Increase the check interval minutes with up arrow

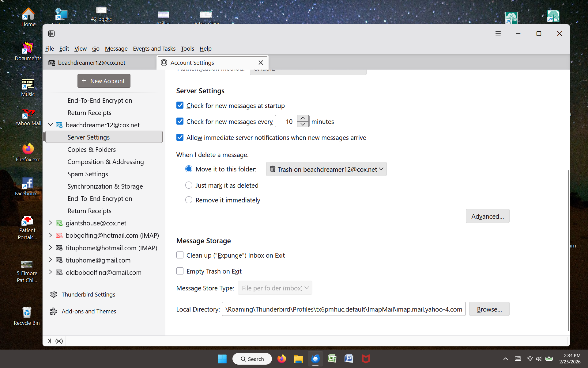pyautogui.click(x=303, y=118)
